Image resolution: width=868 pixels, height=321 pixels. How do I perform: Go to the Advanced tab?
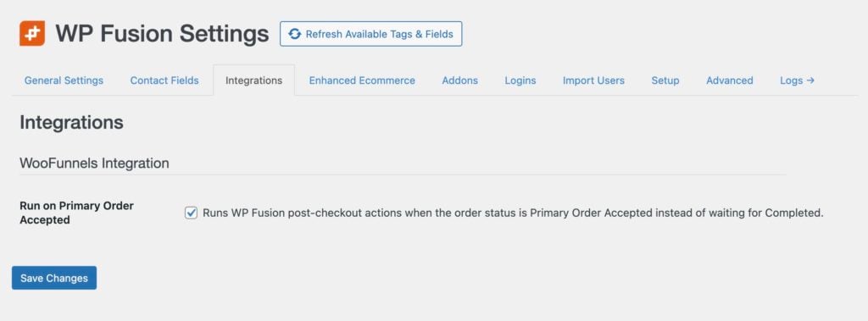(730, 80)
